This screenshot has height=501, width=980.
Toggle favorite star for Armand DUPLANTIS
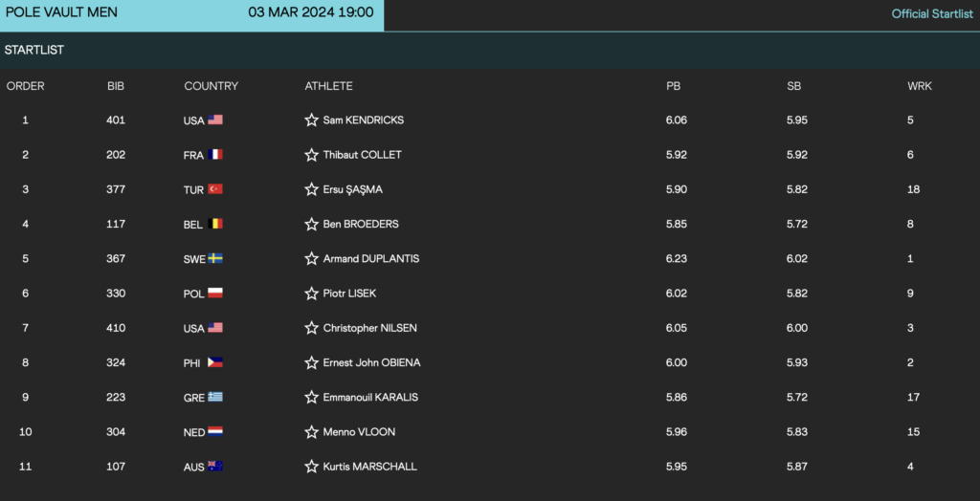[x=311, y=258]
